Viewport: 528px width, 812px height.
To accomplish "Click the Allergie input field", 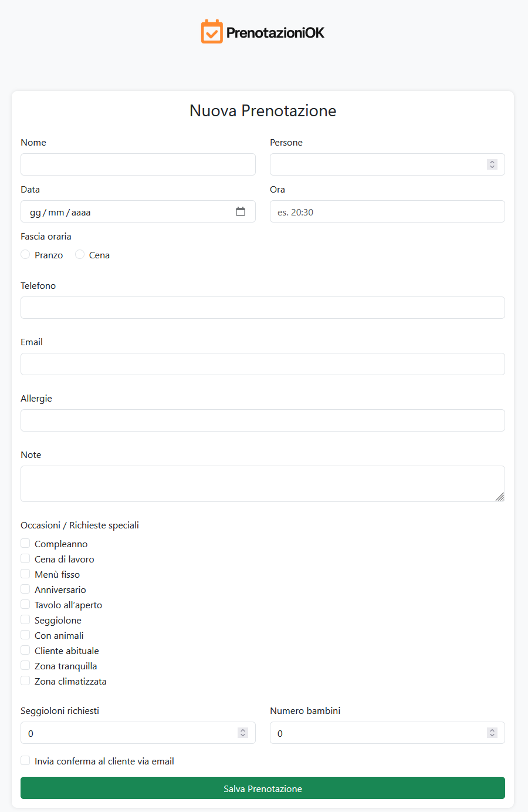I will coord(263,420).
